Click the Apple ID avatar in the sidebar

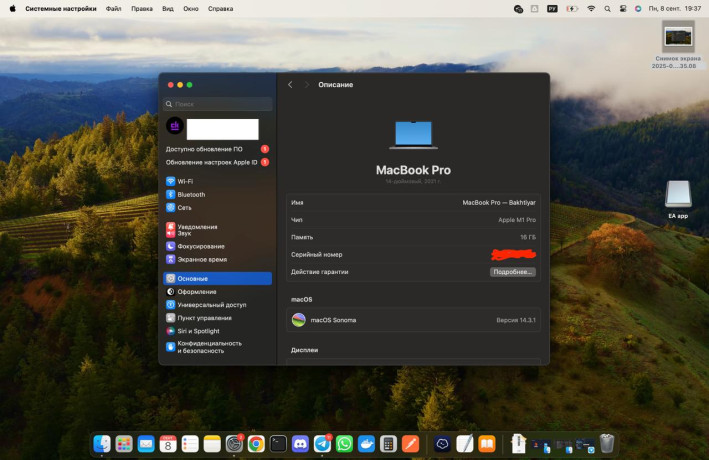[175, 126]
